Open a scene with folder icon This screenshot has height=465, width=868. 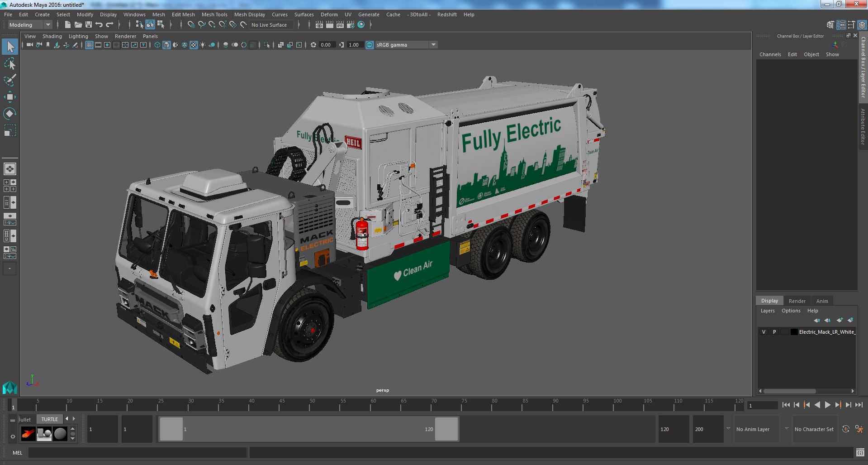[78, 24]
